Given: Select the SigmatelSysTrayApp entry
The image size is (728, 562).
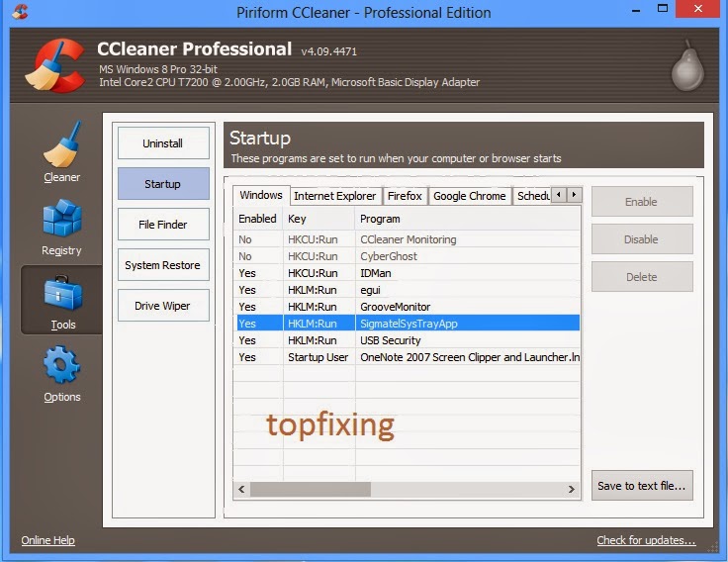Looking at the screenshot, I should point(408,324).
